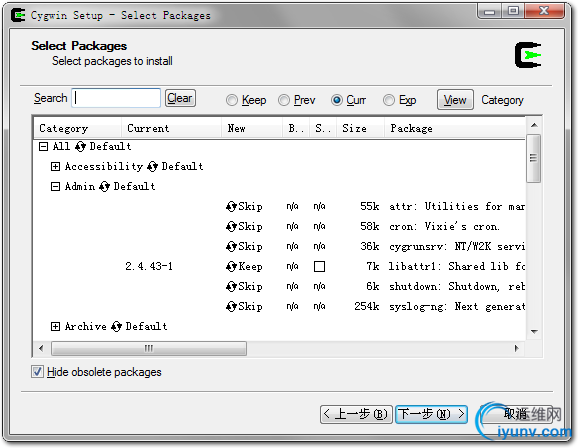
Task: Cycle the Default icon next to All
Action: pyautogui.click(x=80, y=147)
